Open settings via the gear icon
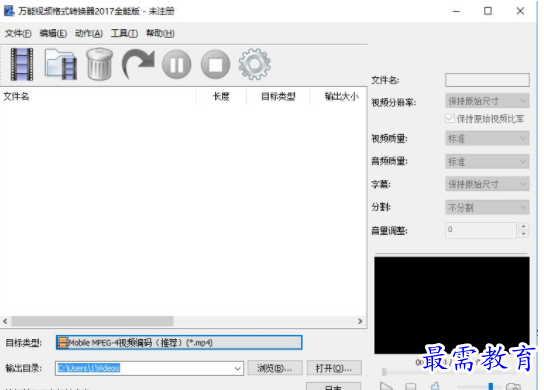Viewport: 544px width, 390px height. (x=254, y=64)
